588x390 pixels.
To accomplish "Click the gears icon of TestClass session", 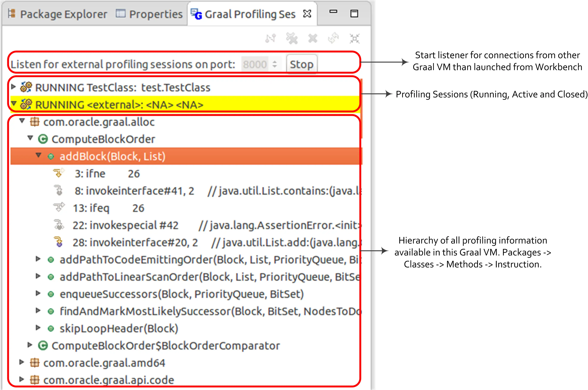I will (x=26, y=87).
